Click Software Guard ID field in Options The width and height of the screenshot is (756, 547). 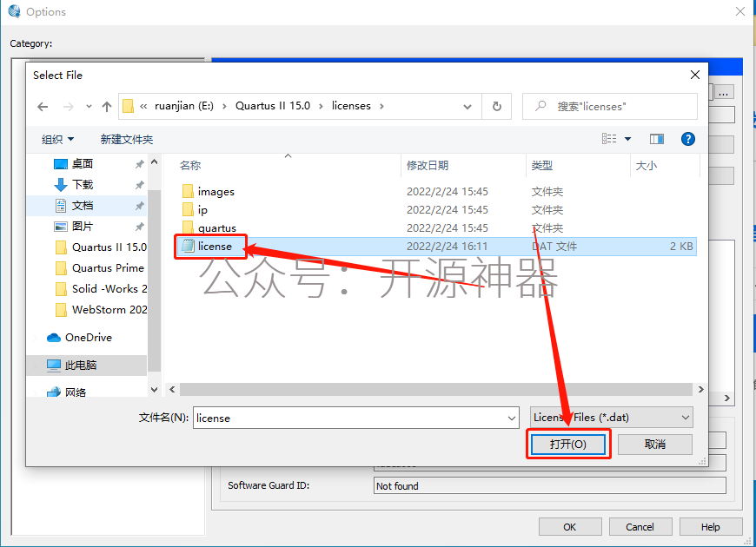click(550, 486)
